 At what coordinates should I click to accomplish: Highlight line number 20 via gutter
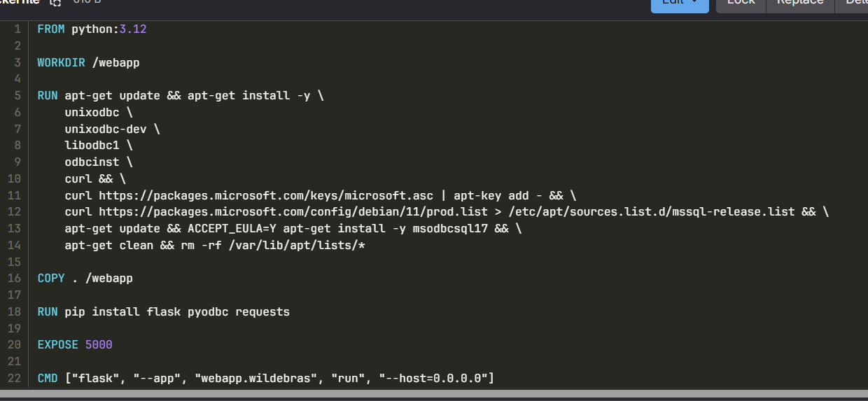tap(14, 345)
